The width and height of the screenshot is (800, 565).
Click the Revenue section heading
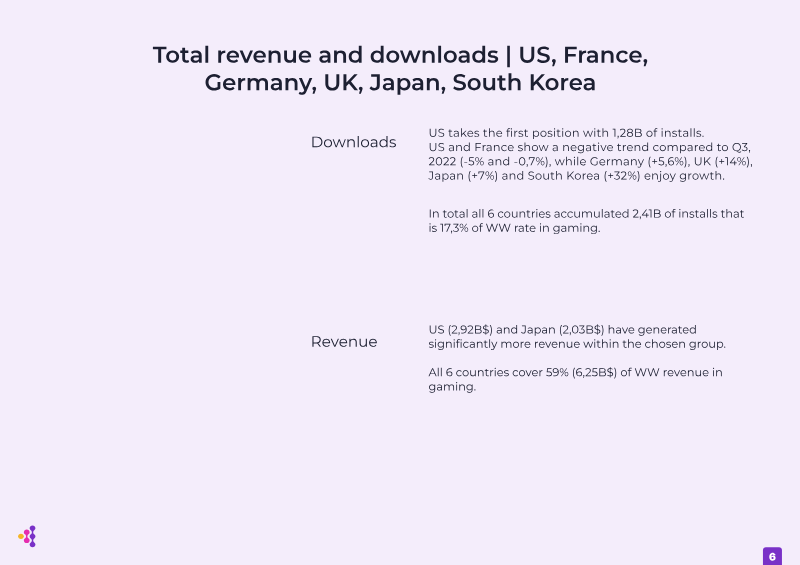344,341
